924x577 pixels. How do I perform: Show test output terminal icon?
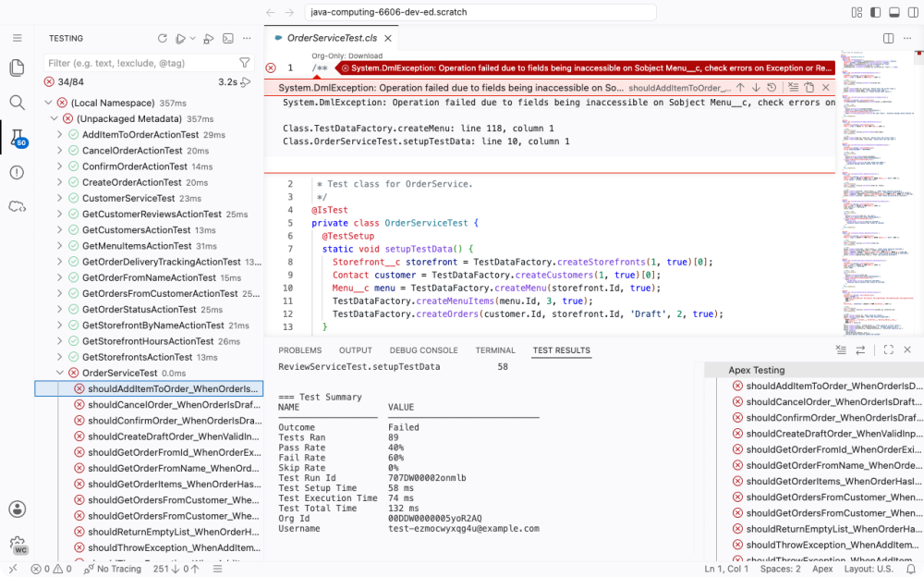click(228, 38)
